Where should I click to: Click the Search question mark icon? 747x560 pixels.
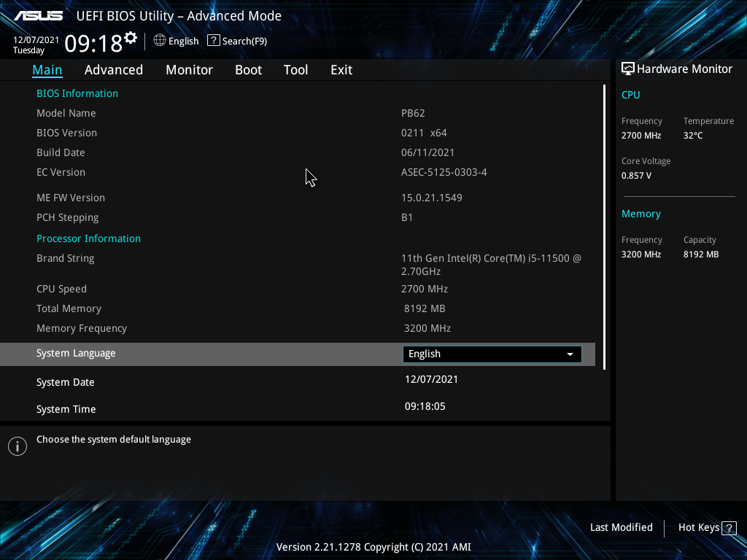pos(214,41)
